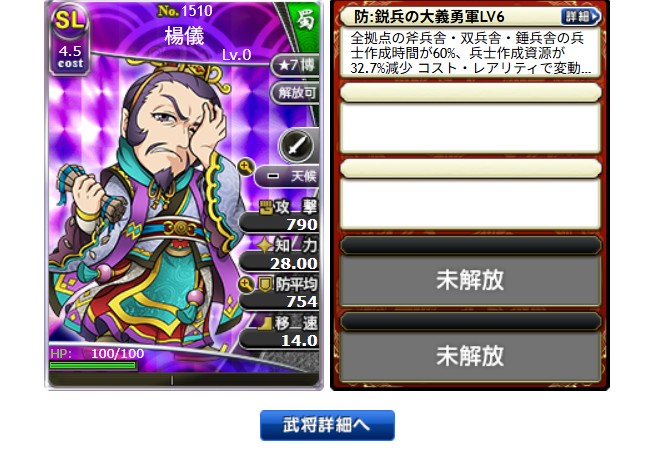Click the fist icon next to 攻撃
Viewport: 649px width, 465px height.
pos(266,206)
